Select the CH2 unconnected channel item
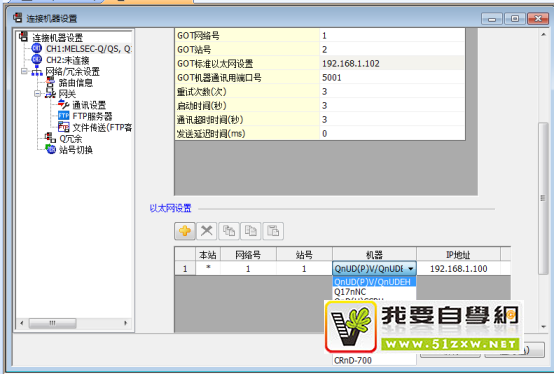The image size is (554, 374). 67,60
